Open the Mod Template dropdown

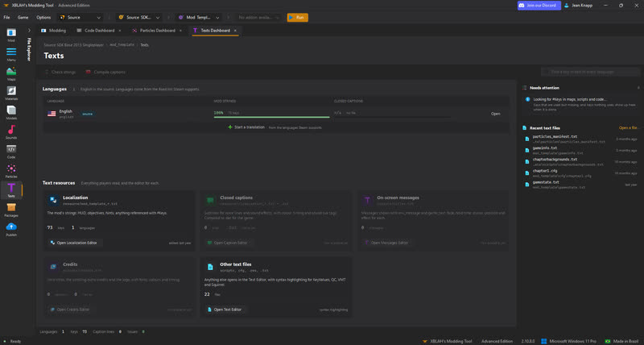[199, 17]
